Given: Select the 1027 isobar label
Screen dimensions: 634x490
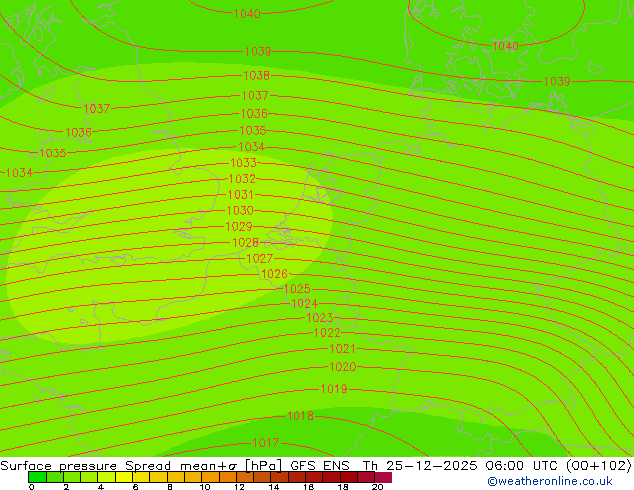Looking at the screenshot, I should click(260, 258).
